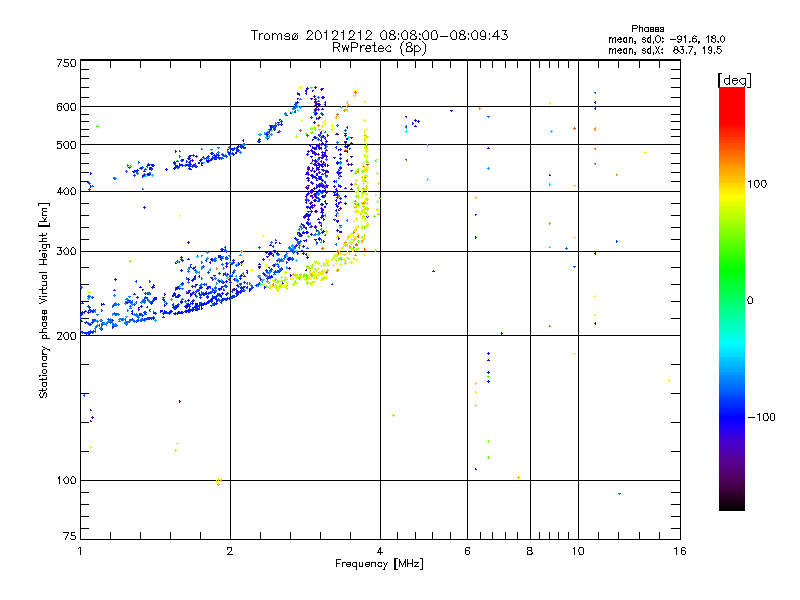800x600 pixels.
Task: Click the y-axis tick label '600'
Action: [x=66, y=107]
